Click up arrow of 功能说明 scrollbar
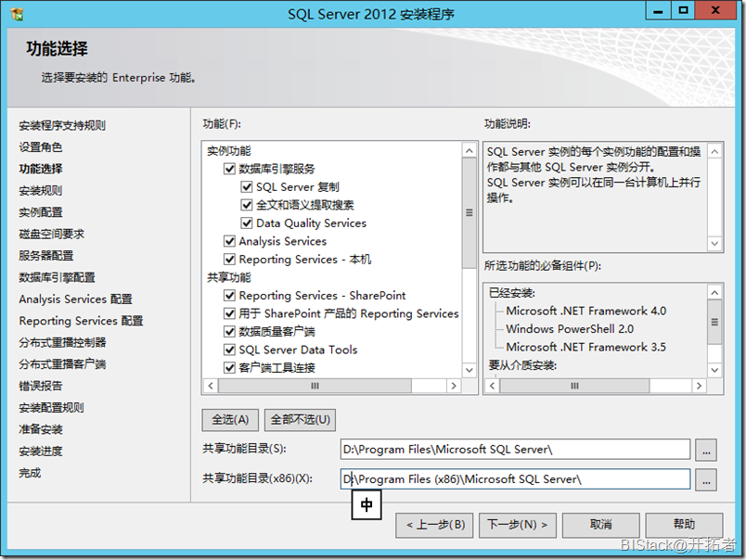The width and height of the screenshot is (746, 560). (x=714, y=152)
